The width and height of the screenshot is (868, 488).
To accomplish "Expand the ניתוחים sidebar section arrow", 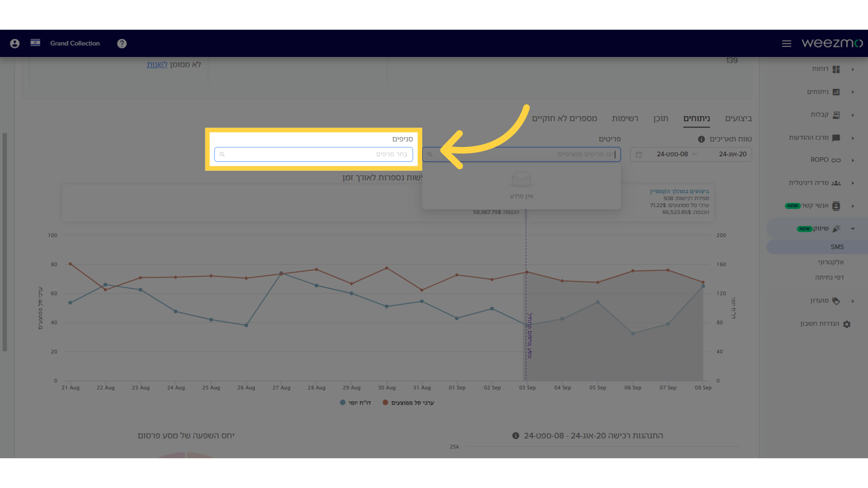I will 853,92.
